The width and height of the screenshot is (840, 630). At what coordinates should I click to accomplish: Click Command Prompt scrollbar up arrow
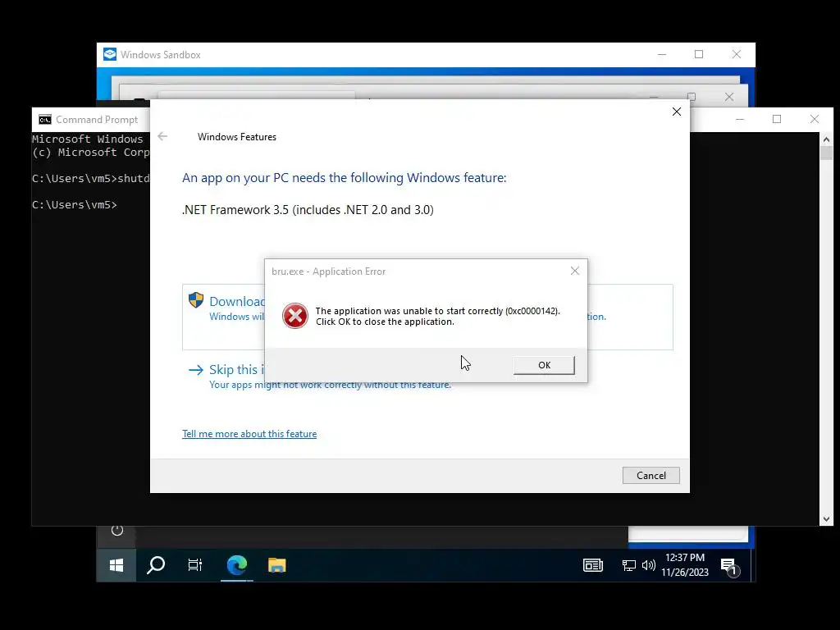pos(826,139)
